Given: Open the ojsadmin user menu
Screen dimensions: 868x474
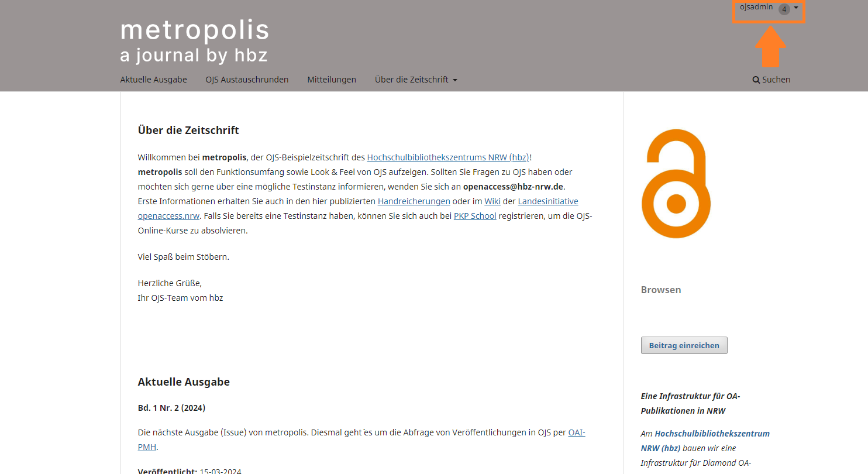Looking at the screenshot, I should click(x=756, y=8).
